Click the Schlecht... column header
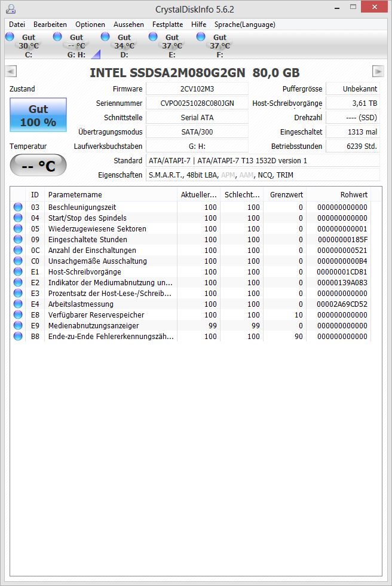The image size is (392, 586). pyautogui.click(x=242, y=195)
